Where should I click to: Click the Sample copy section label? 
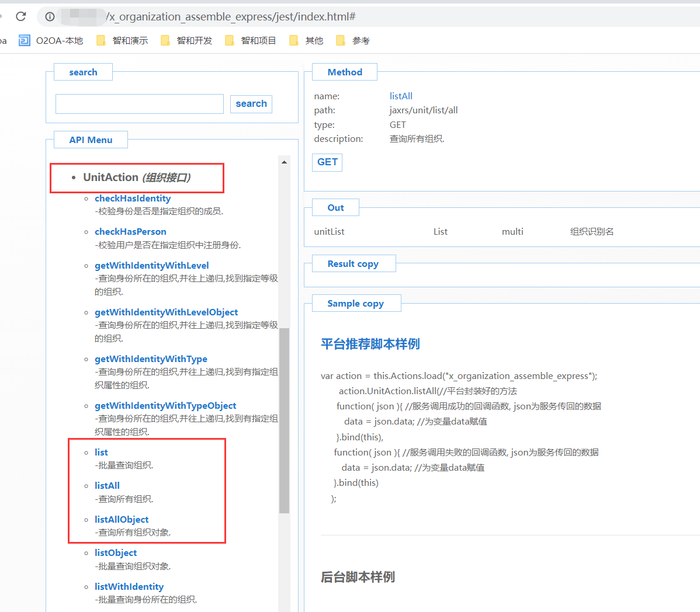356,303
